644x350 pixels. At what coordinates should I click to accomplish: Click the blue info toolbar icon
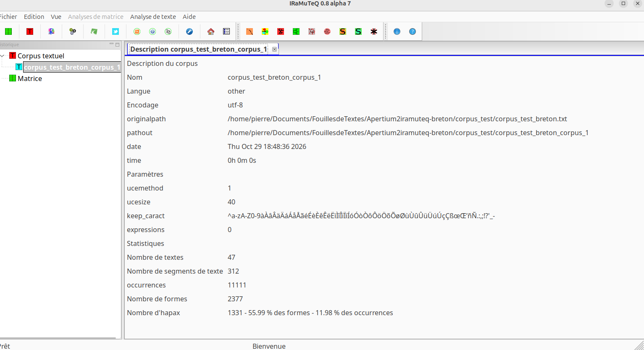[397, 31]
